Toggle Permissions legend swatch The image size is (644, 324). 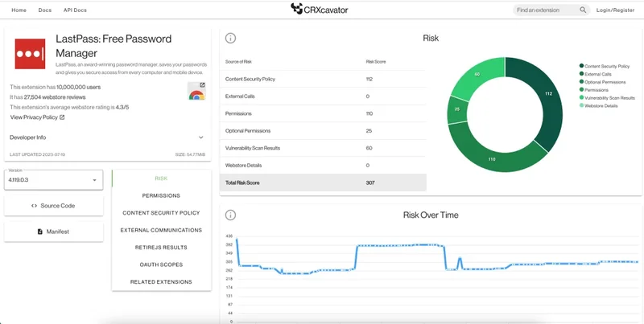[x=581, y=90]
